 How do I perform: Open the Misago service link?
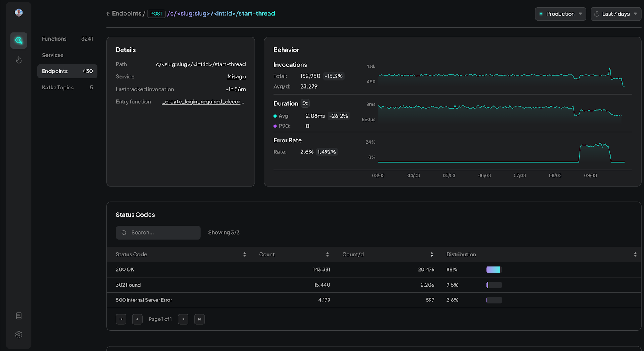pos(236,77)
